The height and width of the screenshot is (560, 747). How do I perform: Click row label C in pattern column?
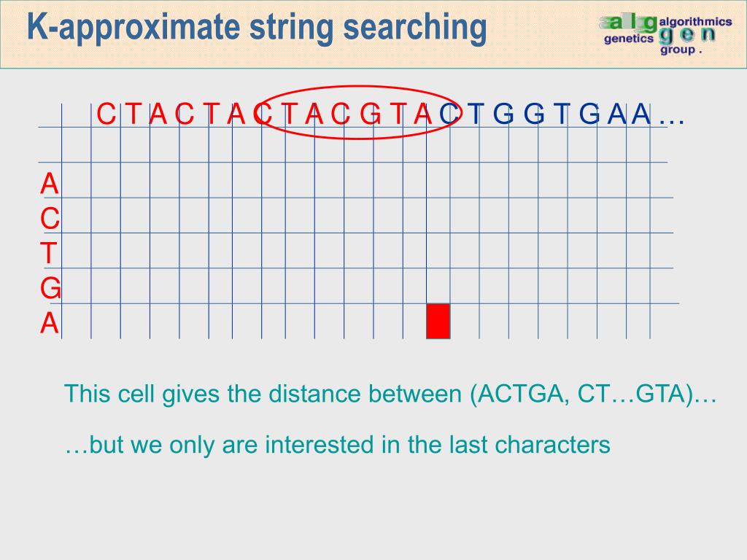50,219
